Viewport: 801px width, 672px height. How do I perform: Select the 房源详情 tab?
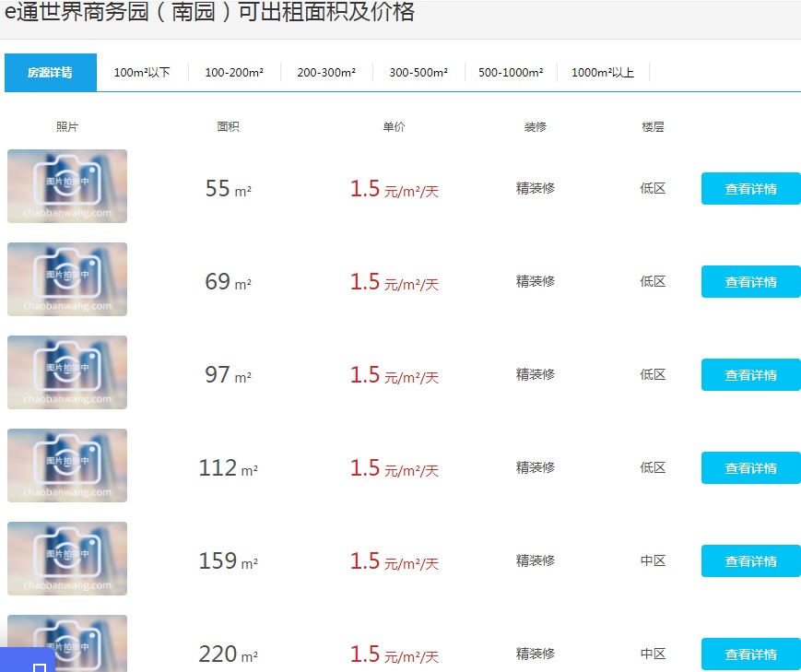(x=51, y=73)
